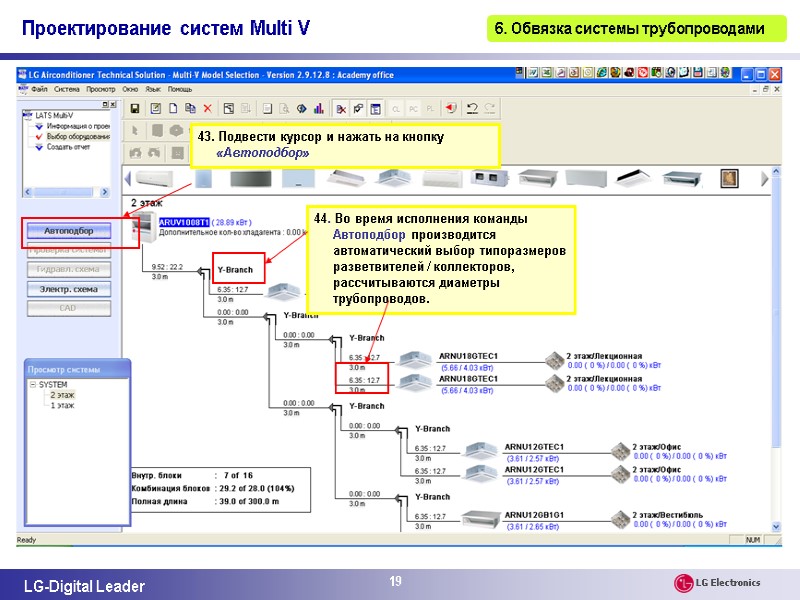Click the up arrow of the vertical scrollbar

click(776, 172)
